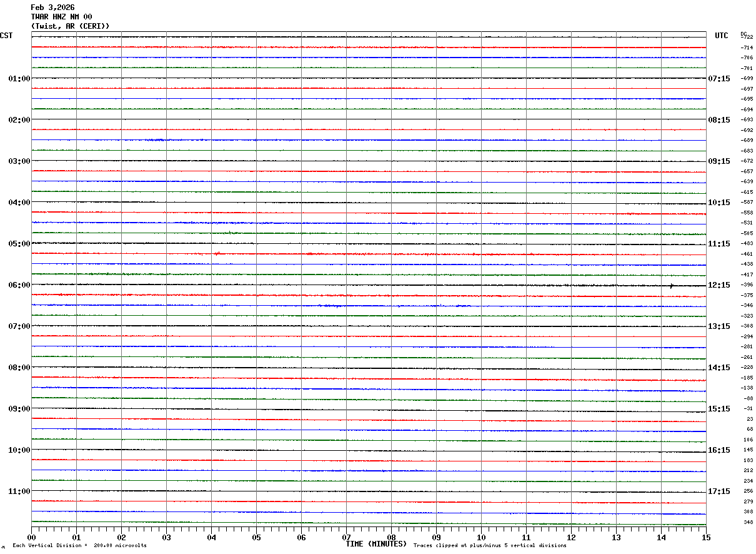Click the '15' minute axis tick label

pos(706,537)
